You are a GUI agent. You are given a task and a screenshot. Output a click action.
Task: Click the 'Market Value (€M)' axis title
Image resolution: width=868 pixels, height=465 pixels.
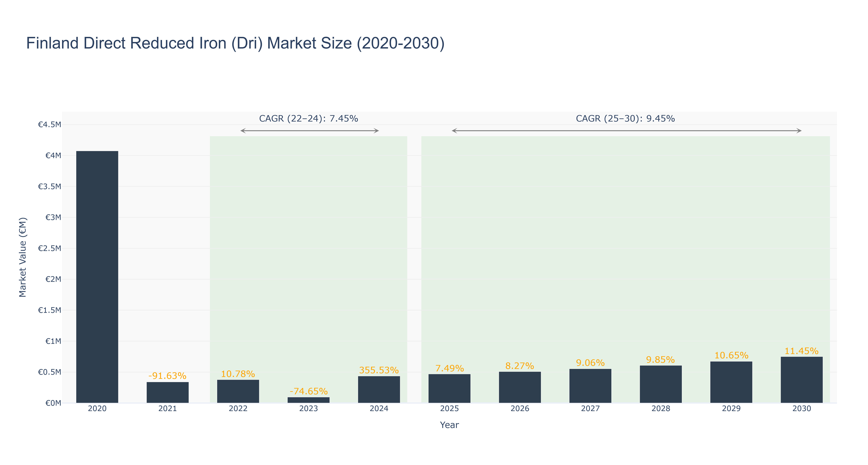pyautogui.click(x=23, y=257)
